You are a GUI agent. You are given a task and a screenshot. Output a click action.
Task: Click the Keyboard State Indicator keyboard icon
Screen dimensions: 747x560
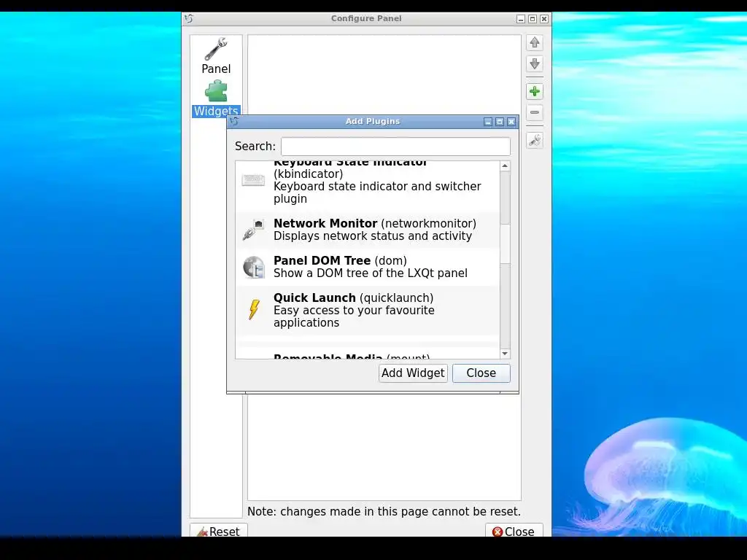tap(253, 181)
